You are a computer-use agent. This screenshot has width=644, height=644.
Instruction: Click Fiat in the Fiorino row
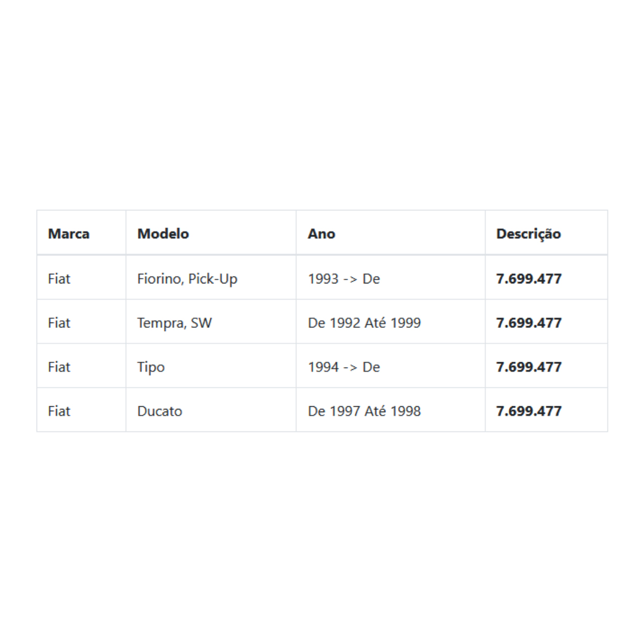(59, 279)
